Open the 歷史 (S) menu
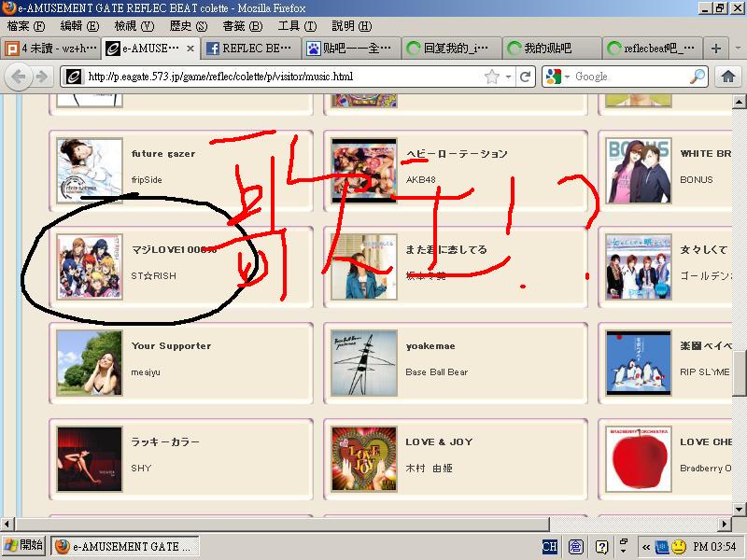 point(189,26)
